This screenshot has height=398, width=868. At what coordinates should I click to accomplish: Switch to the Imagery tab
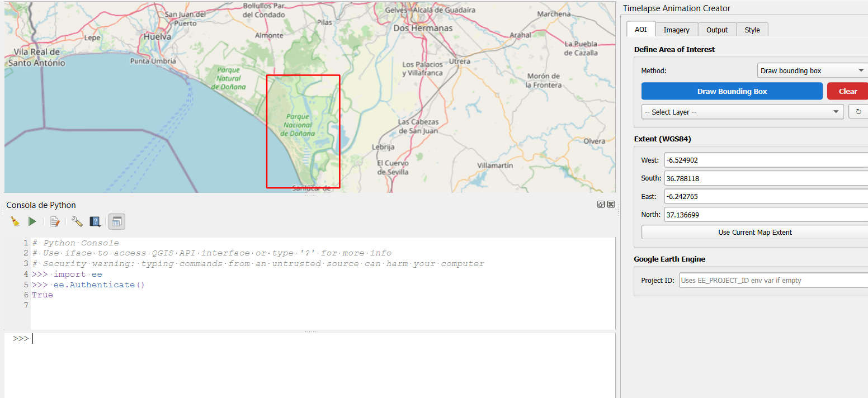pyautogui.click(x=676, y=30)
